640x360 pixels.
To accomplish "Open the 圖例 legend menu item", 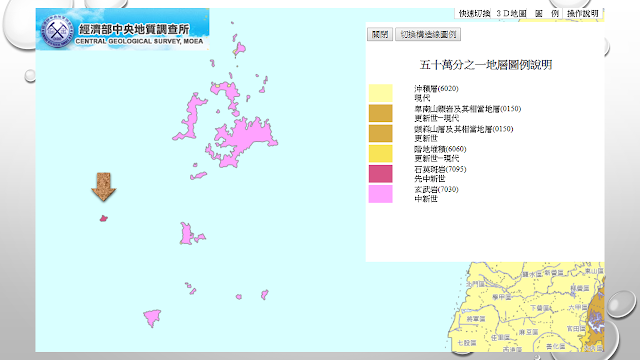I will coord(547,13).
